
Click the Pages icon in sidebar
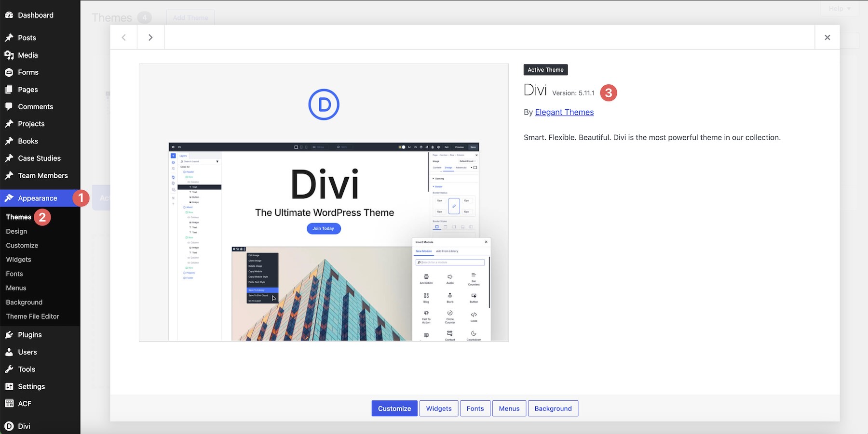click(x=9, y=90)
